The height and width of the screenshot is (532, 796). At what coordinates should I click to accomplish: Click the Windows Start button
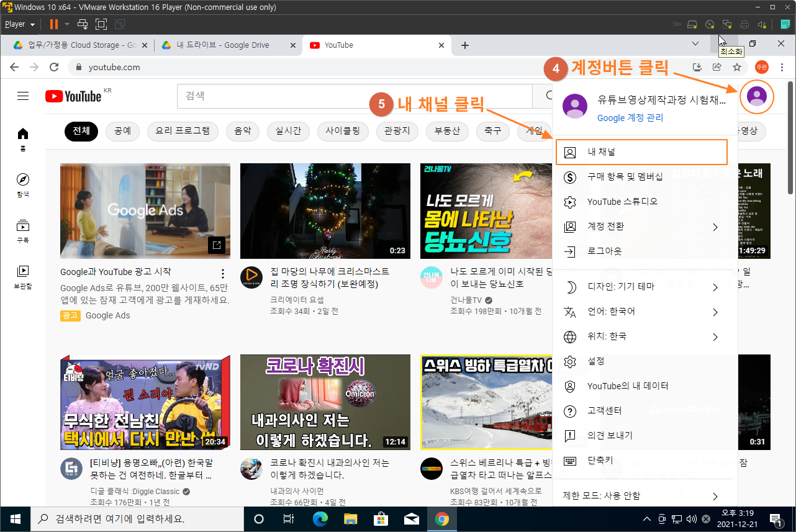click(15, 519)
